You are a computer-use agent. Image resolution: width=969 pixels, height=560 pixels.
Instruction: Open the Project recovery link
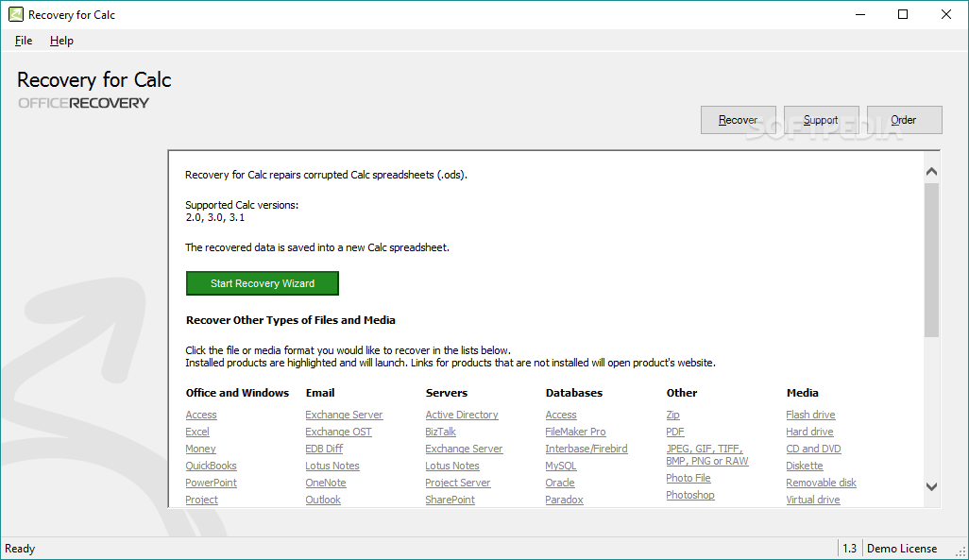coord(201,500)
